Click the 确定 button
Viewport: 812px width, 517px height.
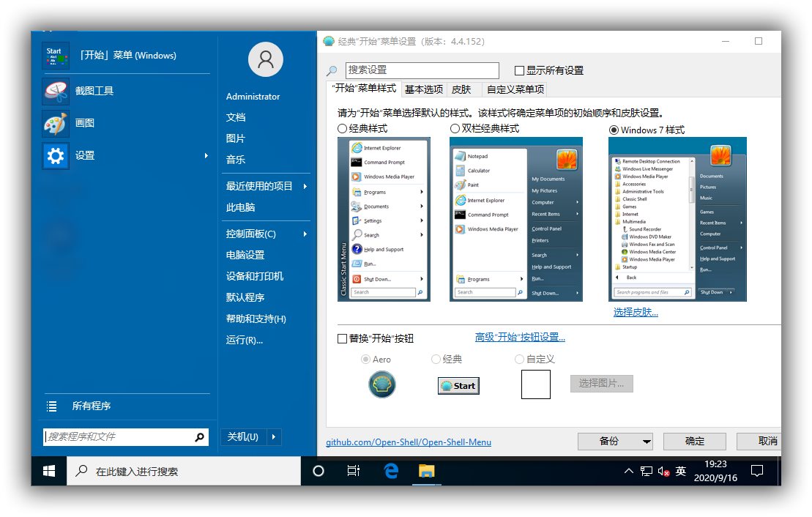694,442
